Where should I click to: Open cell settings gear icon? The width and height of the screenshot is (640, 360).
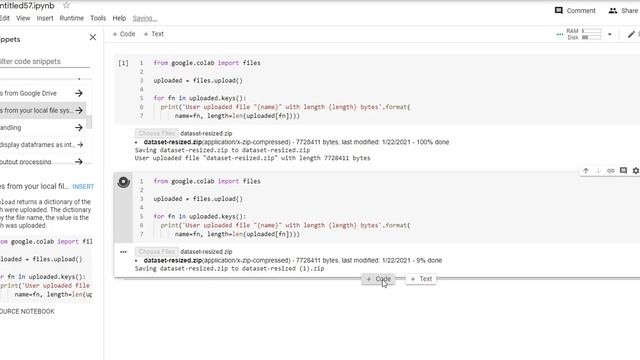pyautogui.click(x=636, y=171)
